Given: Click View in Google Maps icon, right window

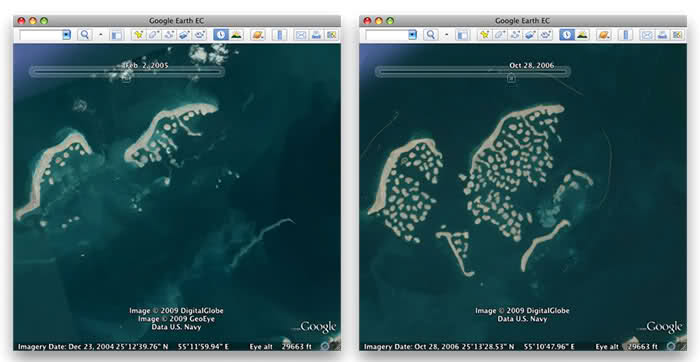Looking at the screenshot, I should tap(677, 35).
